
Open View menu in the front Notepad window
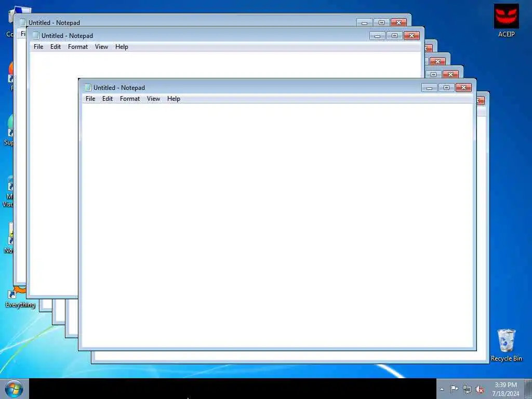click(x=153, y=99)
